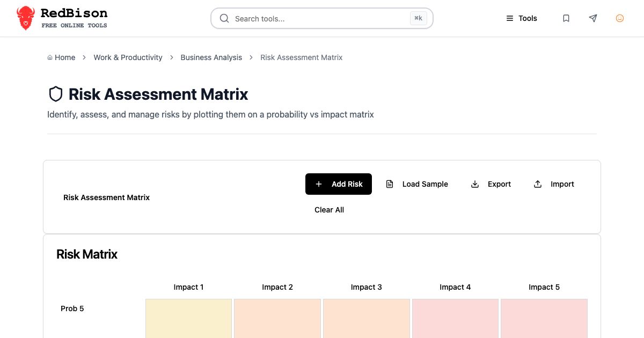Viewport: 644px width, 338px height.
Task: Select the Prob 5 Impact 3 cell
Action: pyautogui.click(x=367, y=319)
